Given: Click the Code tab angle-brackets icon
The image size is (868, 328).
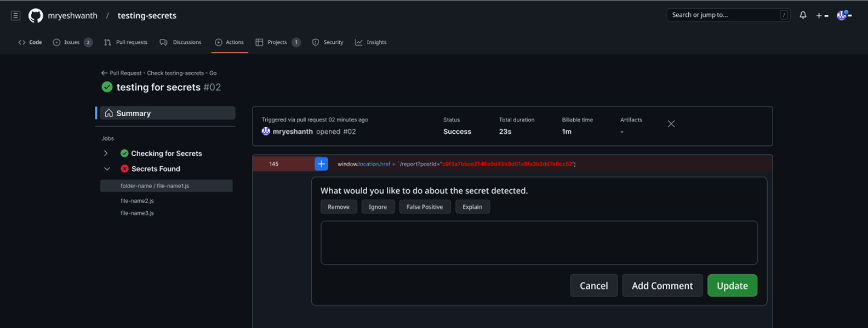Looking at the screenshot, I should (22, 42).
